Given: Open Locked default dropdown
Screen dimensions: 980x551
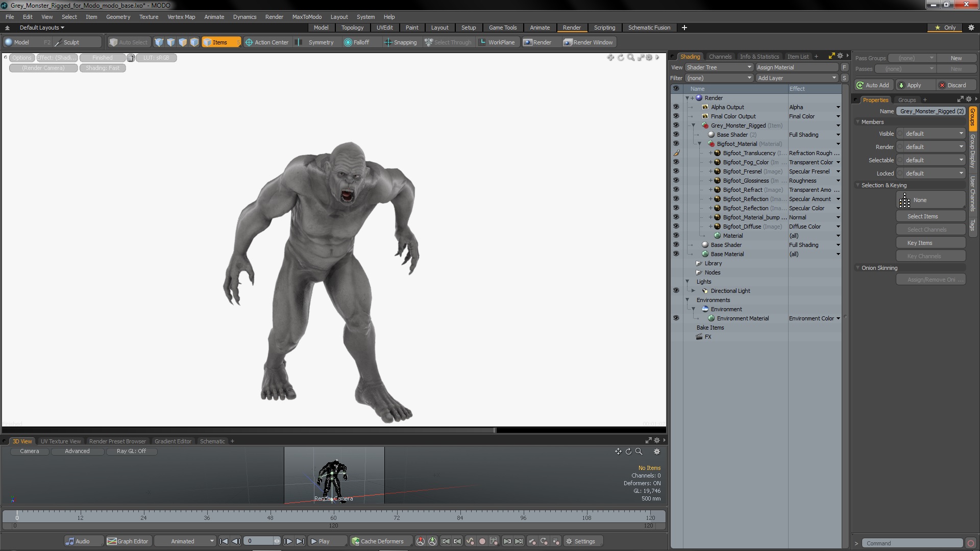Looking at the screenshot, I should (x=931, y=173).
